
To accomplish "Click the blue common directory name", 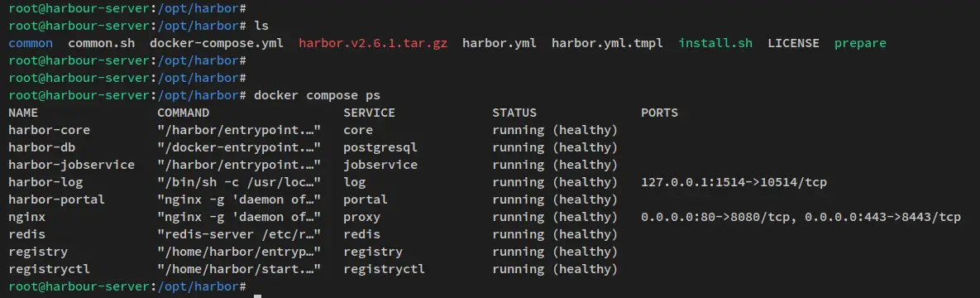I will 31,44.
